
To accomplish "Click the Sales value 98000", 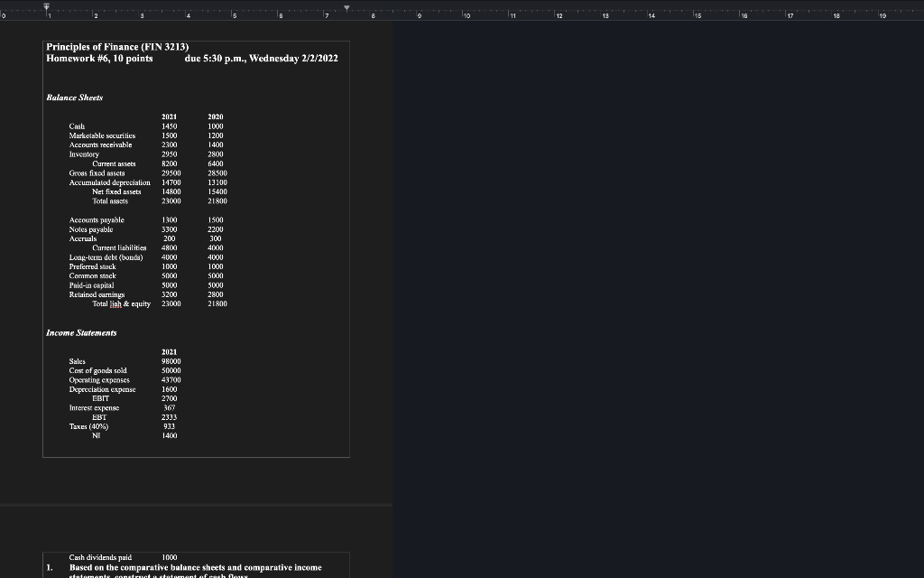I will [x=170, y=361].
